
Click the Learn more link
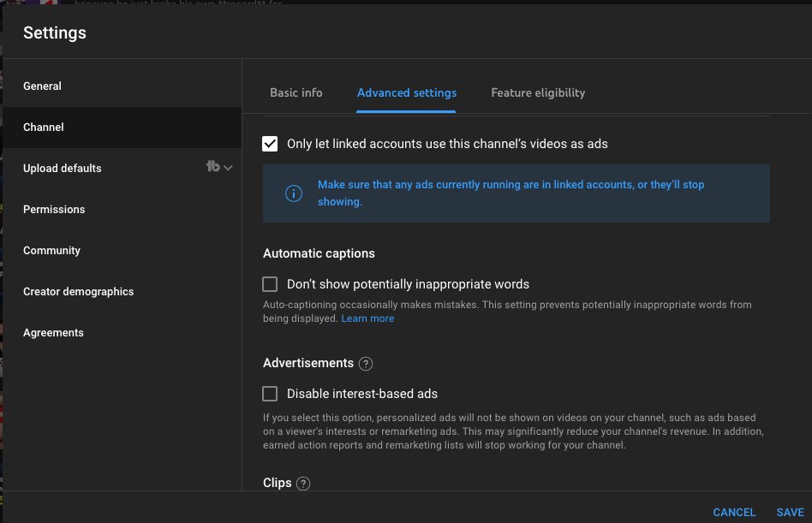367,318
